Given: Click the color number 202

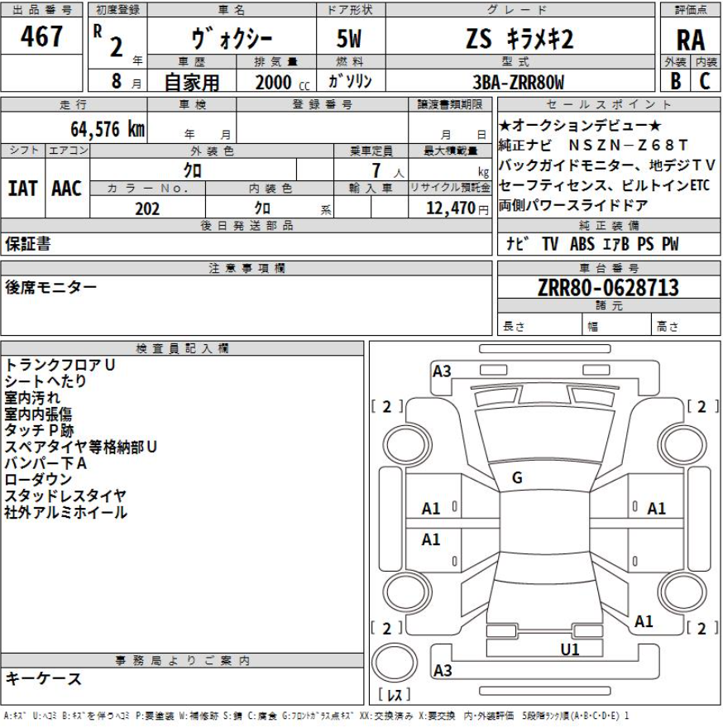Looking at the screenshot, I should 147,209.
